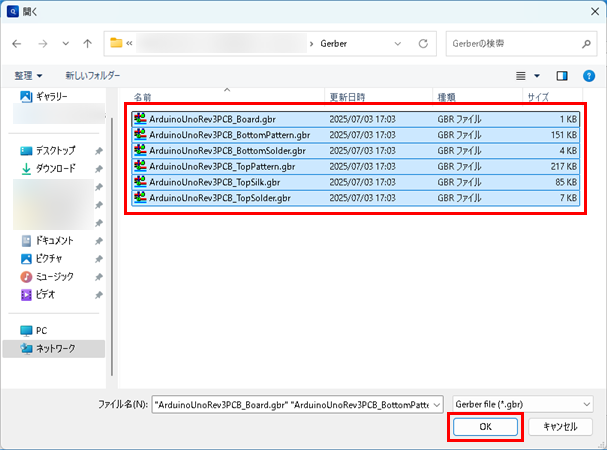
Task: Go back with the left arrow
Action: [x=17, y=44]
